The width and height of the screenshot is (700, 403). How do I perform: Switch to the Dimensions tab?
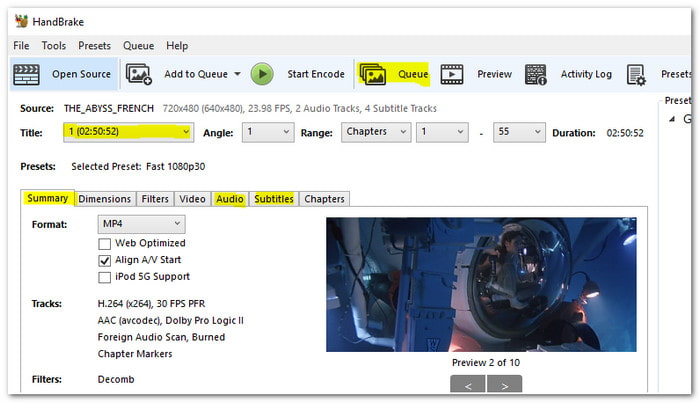pos(104,199)
